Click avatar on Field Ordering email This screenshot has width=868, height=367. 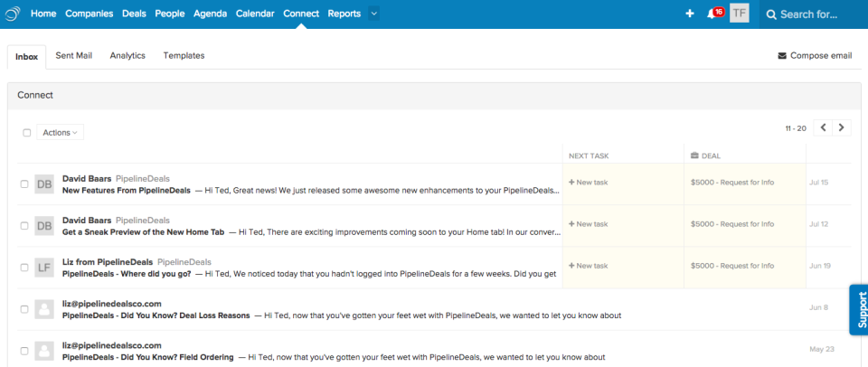click(44, 351)
